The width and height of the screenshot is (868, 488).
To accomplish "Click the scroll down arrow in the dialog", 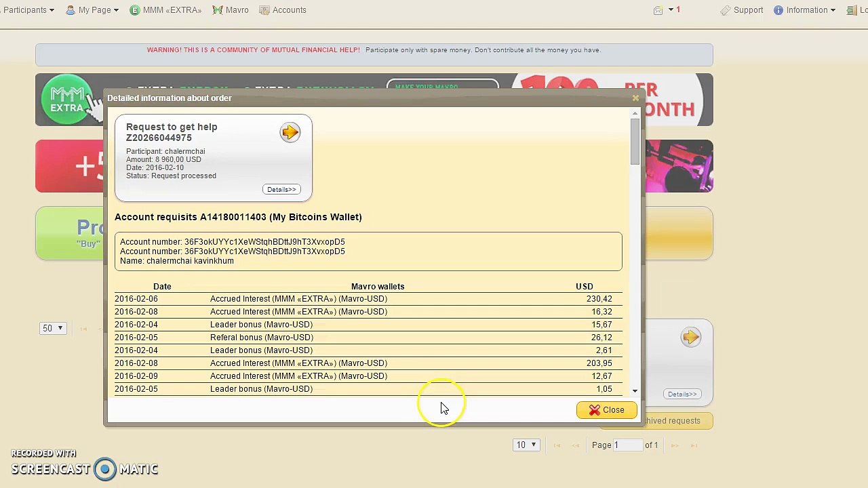I will (x=635, y=391).
